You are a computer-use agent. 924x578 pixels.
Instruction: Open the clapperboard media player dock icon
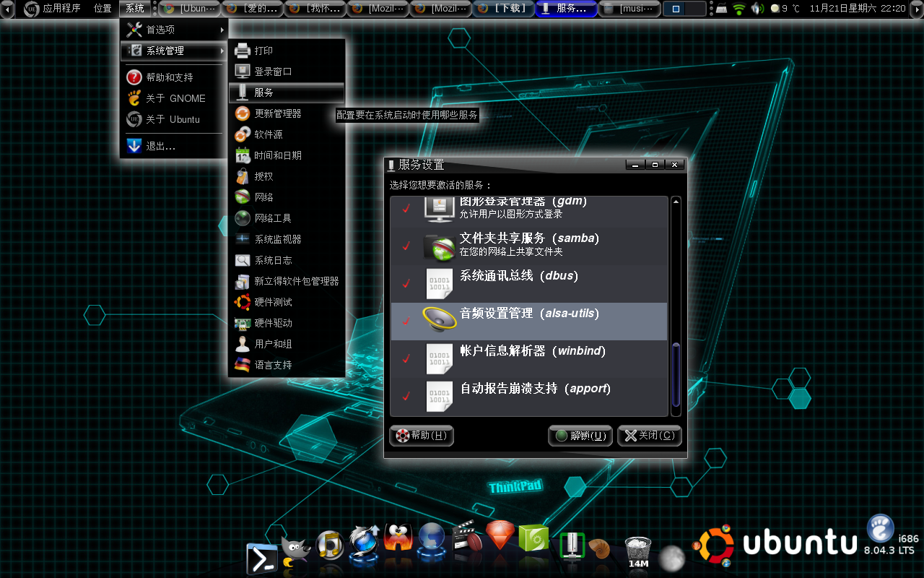point(466,538)
